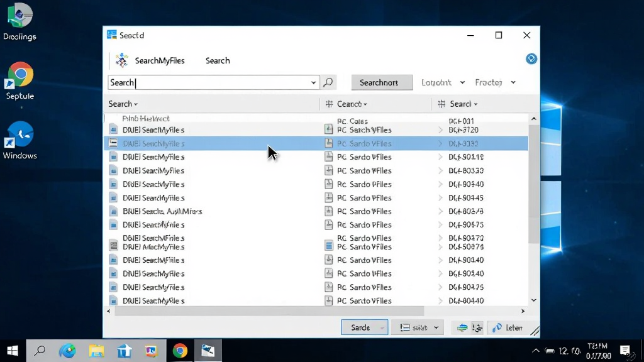Open the Septule Chrome desktop shortcut
644x362 pixels.
coord(19,81)
